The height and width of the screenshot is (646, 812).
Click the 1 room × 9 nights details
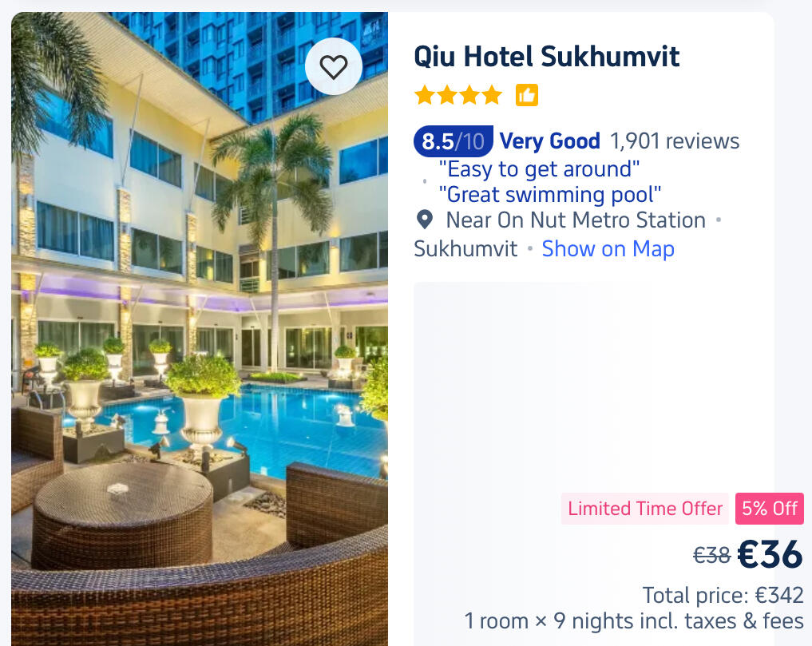634,621
